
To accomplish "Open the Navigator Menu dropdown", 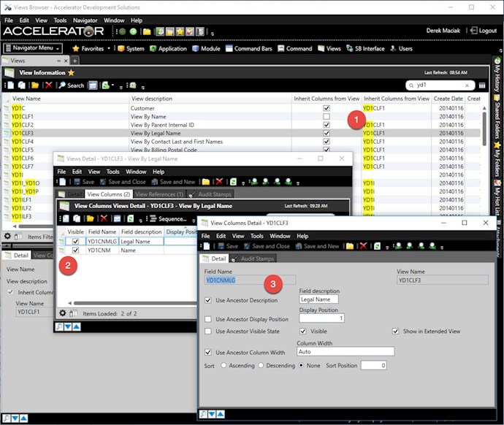I will coord(32,48).
